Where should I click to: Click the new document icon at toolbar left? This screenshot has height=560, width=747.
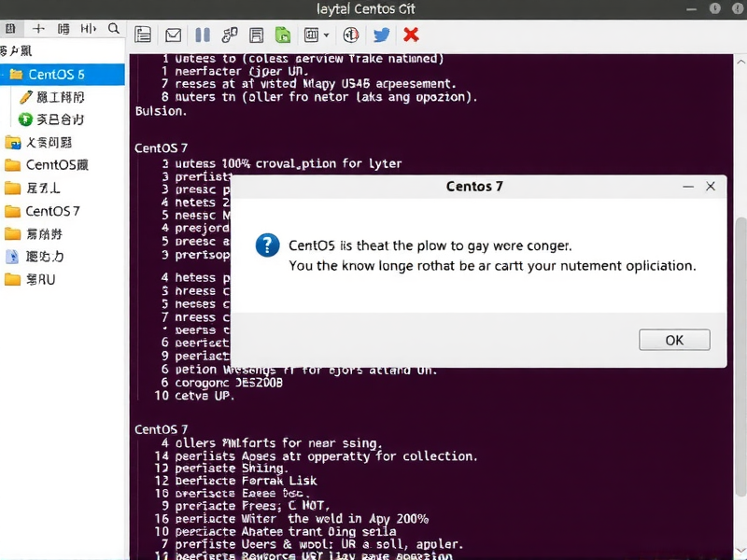pos(143,35)
